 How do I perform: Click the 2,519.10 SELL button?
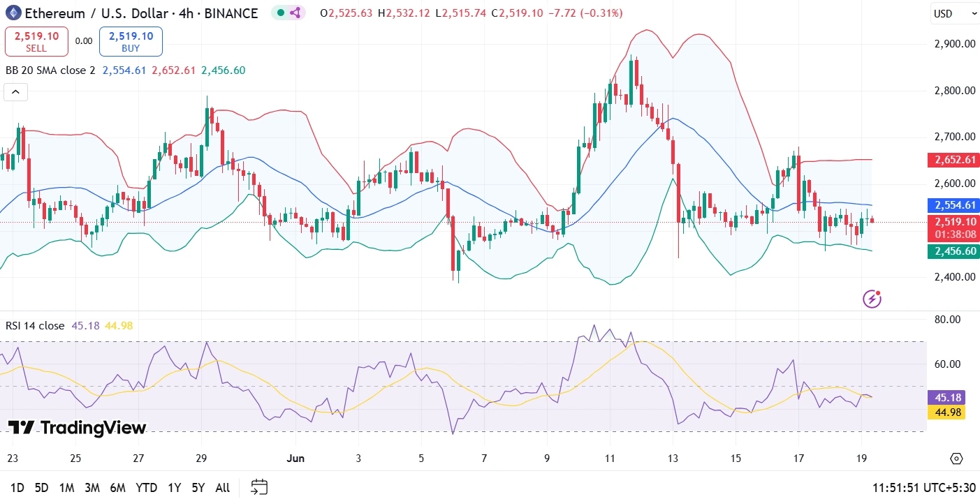pos(36,41)
